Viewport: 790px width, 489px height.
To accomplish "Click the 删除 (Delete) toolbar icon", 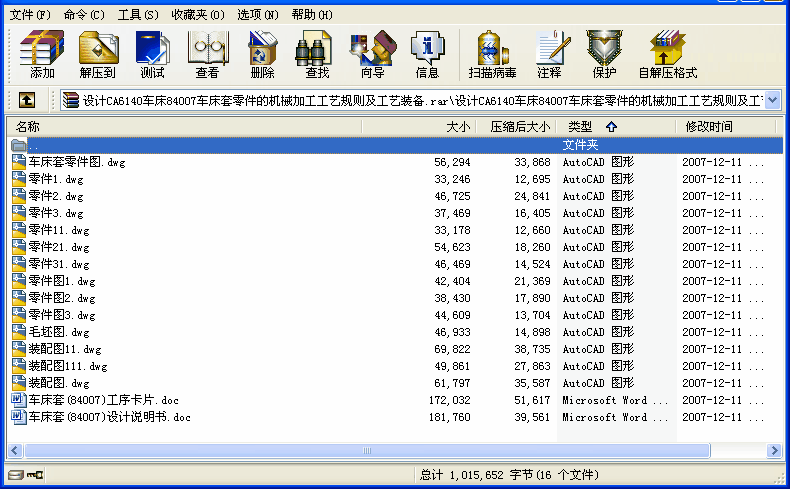I will tap(262, 54).
